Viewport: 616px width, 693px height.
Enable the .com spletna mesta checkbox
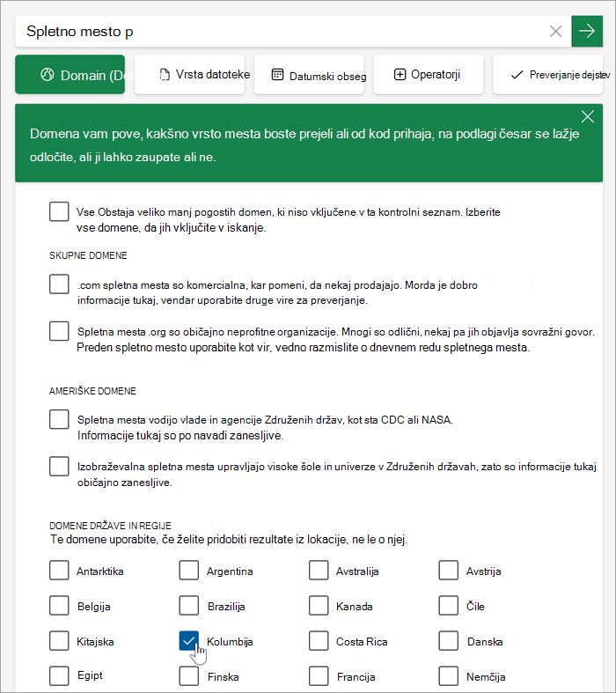click(x=59, y=284)
